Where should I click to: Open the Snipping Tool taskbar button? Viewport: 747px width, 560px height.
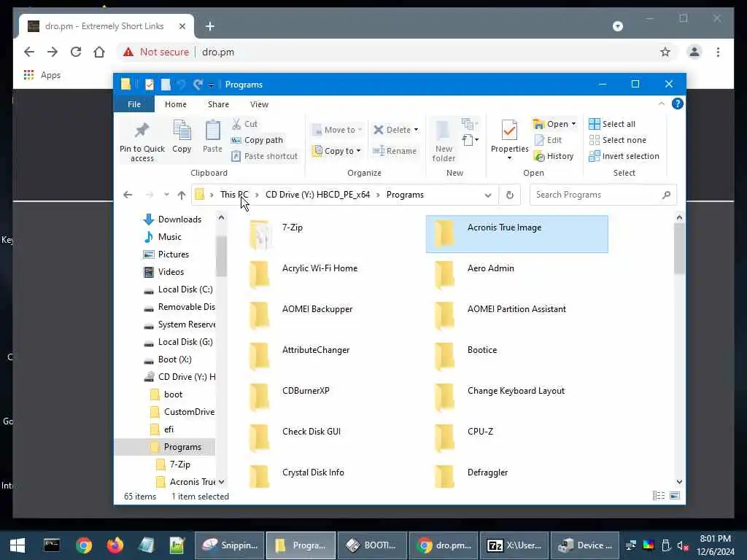[x=229, y=545]
